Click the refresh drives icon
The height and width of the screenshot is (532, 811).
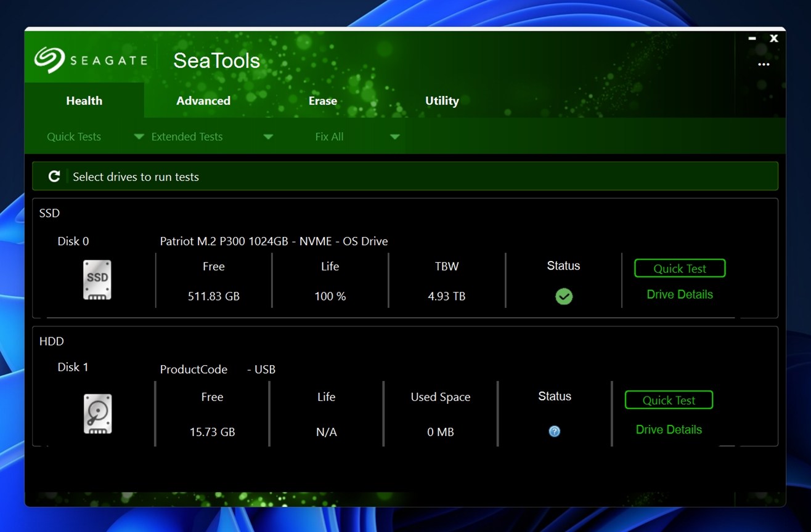click(54, 177)
